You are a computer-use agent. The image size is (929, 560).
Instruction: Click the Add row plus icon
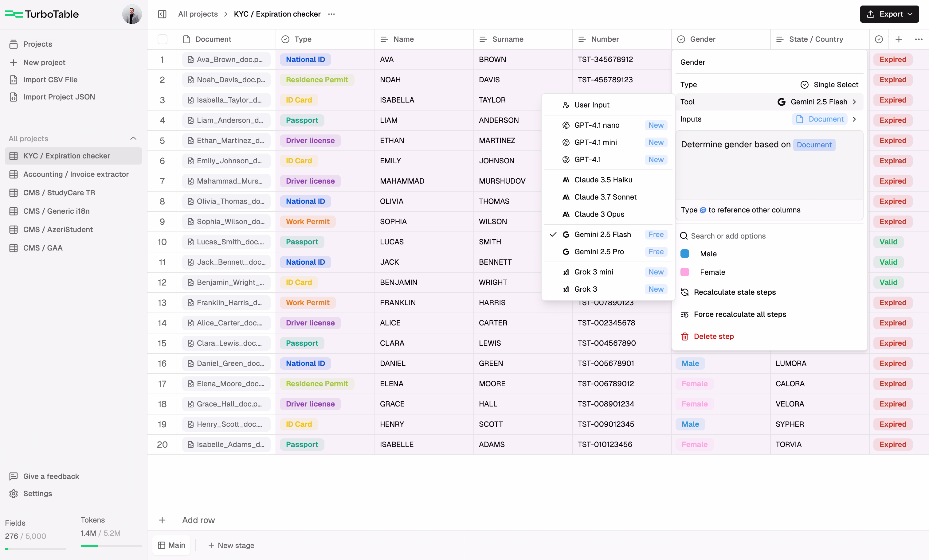tap(162, 520)
